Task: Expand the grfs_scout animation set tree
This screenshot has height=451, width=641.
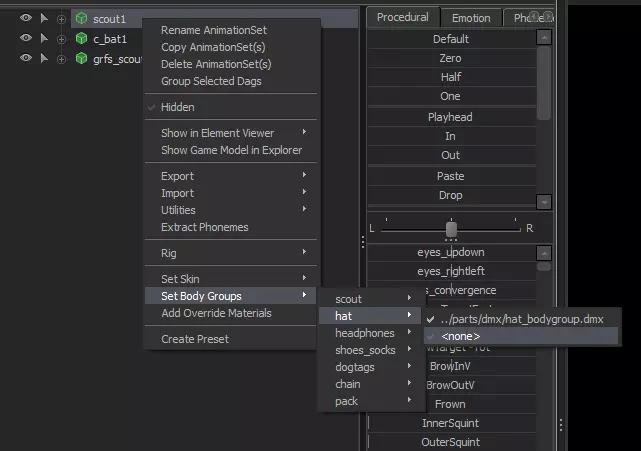Action: tap(61, 59)
